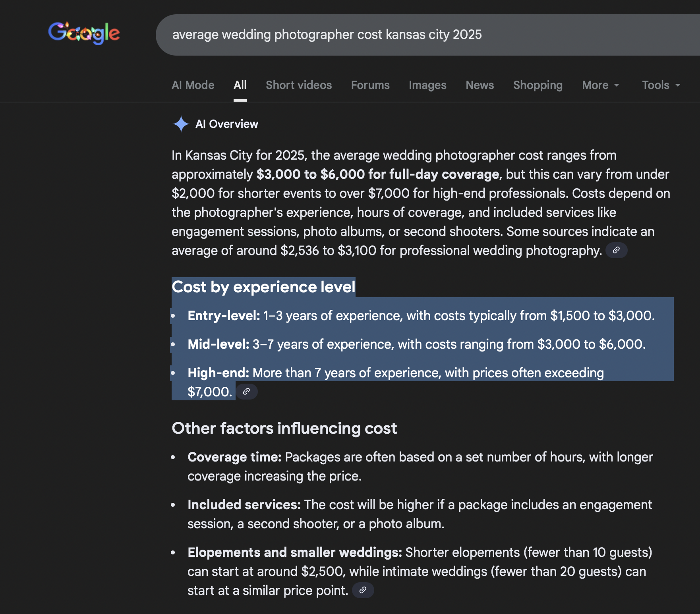Switch to AI Mode tab

pos(193,85)
